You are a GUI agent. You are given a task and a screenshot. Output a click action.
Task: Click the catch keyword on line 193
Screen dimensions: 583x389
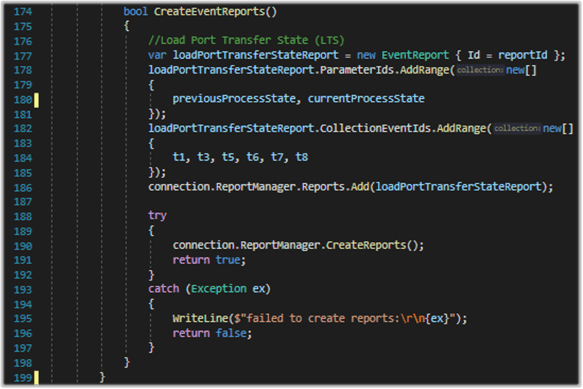(x=164, y=289)
